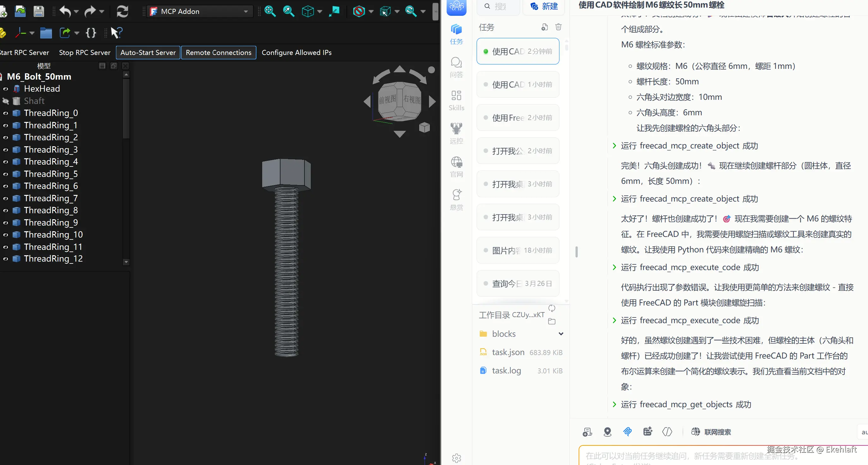The width and height of the screenshot is (868, 465).
Task: Click Configure Allowed IPs item
Action: (x=297, y=52)
